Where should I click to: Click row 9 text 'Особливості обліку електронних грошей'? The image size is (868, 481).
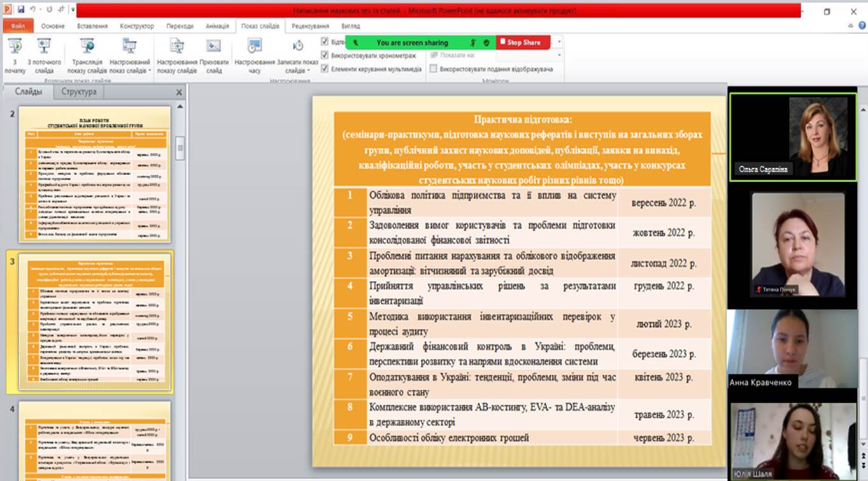click(x=449, y=438)
